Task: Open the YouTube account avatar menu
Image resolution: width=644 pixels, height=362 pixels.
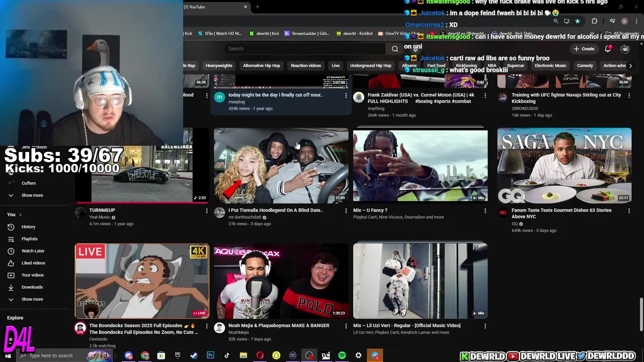Action: click(625, 49)
